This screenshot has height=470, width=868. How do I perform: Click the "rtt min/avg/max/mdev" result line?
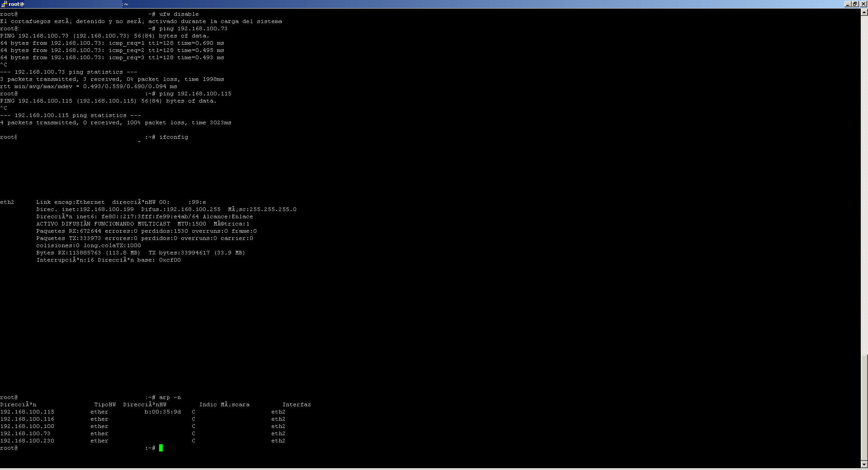point(89,86)
